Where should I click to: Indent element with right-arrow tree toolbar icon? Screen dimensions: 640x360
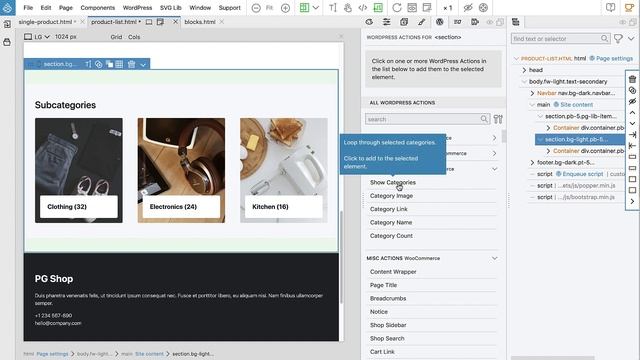click(x=632, y=135)
